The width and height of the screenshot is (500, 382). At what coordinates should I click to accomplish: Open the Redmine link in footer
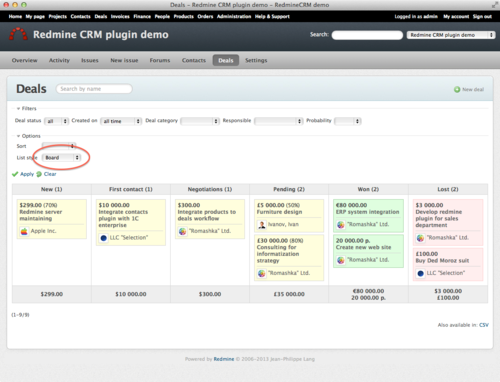click(224, 359)
